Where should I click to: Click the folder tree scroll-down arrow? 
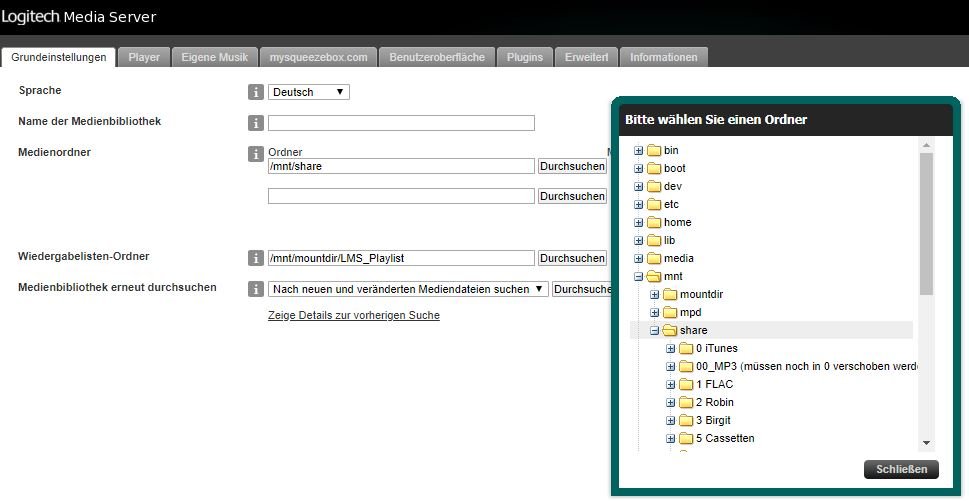tap(926, 443)
